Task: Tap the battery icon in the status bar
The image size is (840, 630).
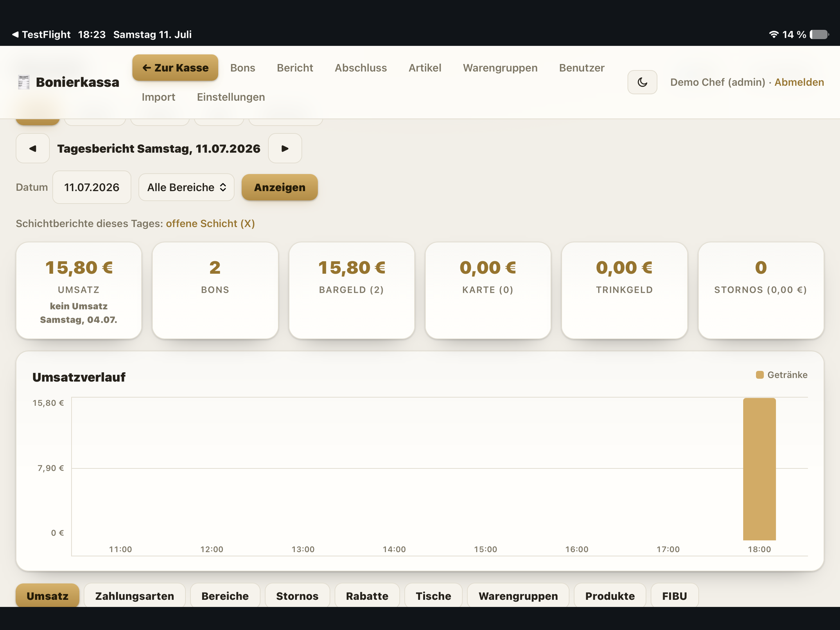Action: pos(819,34)
